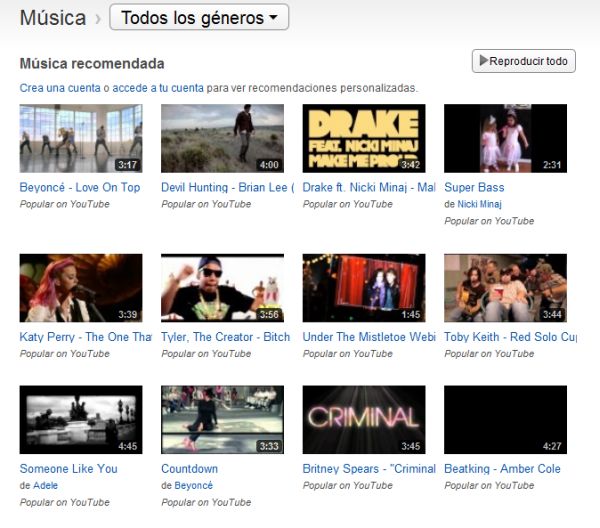This screenshot has height=528, width=600.
Task: Visit the Beyoncé artist link under Countdown
Action: [194, 486]
